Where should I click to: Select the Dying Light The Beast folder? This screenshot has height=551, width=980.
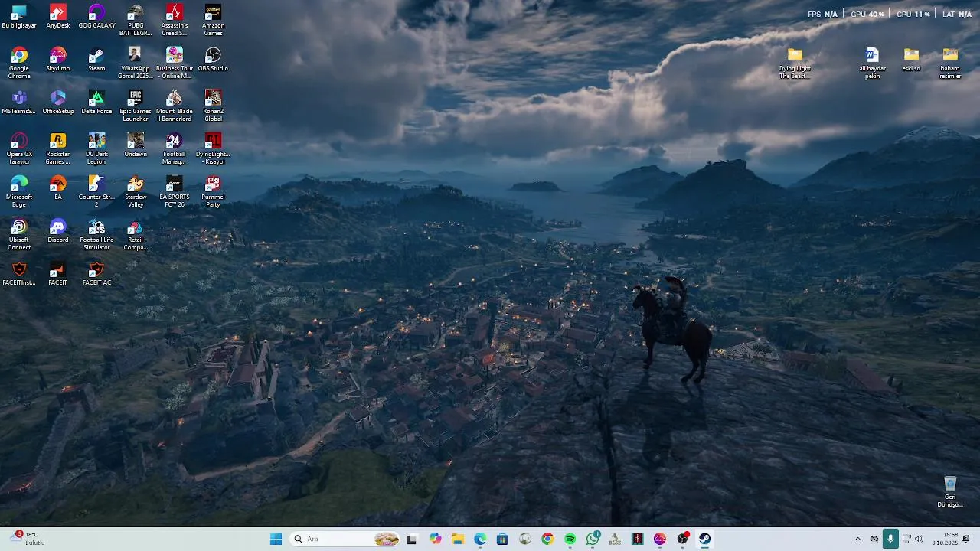click(795, 63)
